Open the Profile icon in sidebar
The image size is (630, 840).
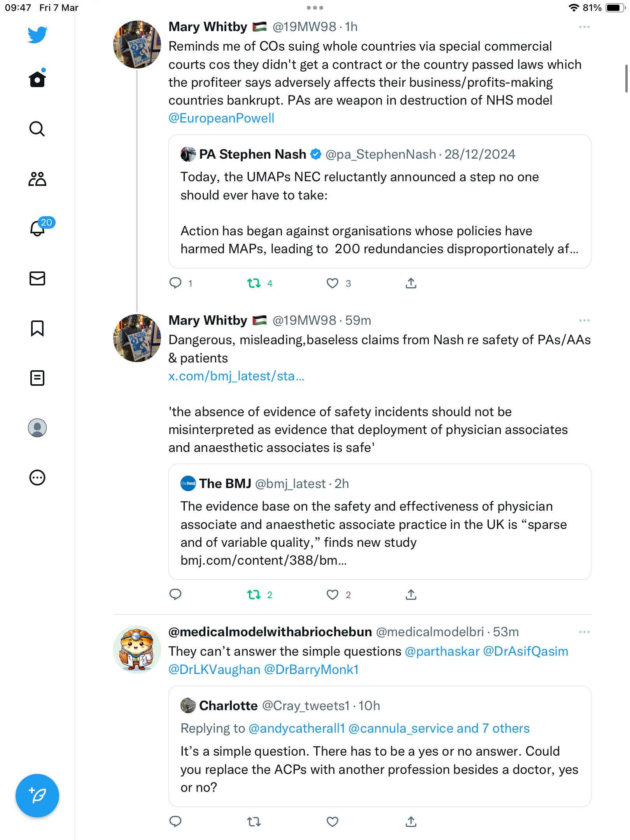point(37,428)
